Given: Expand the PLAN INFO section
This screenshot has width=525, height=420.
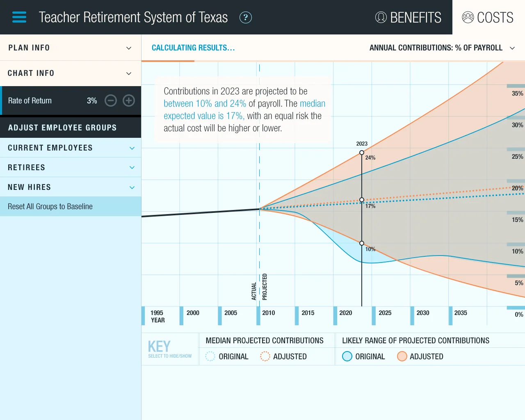Looking at the screenshot, I should [71, 48].
